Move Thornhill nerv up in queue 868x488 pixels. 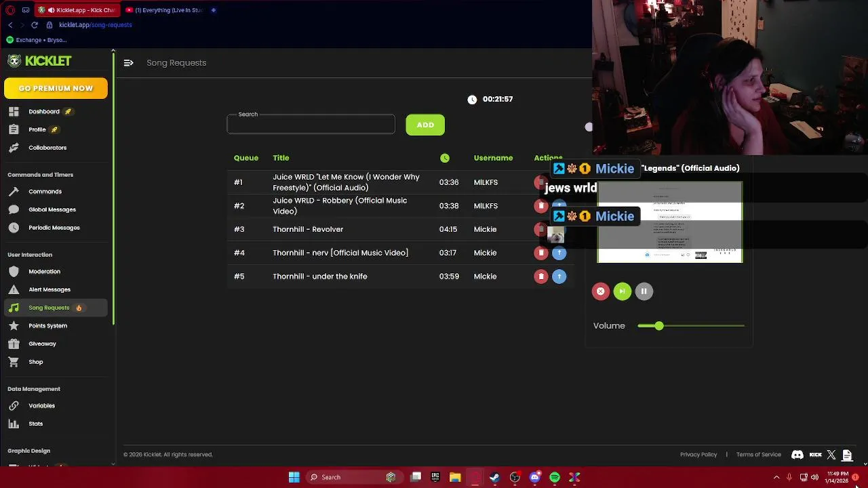(559, 253)
